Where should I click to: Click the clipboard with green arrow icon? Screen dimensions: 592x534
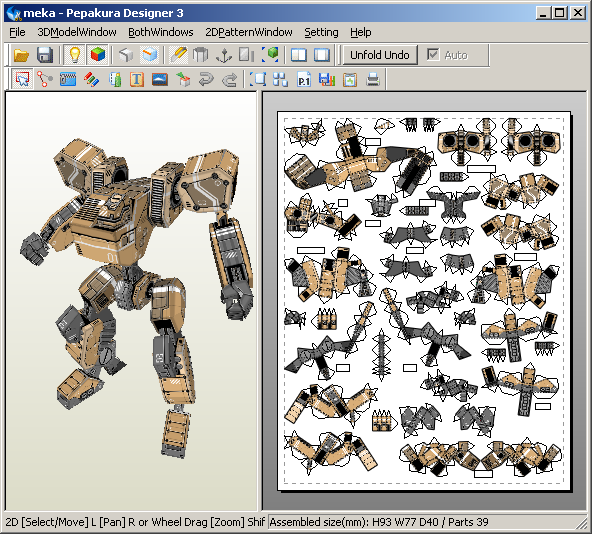350,79
